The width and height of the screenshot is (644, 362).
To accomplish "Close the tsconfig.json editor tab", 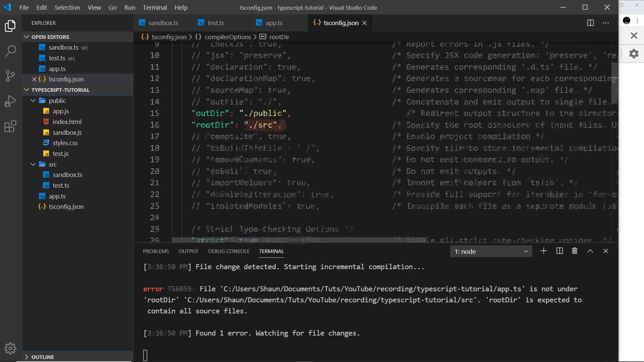I will [x=365, y=23].
